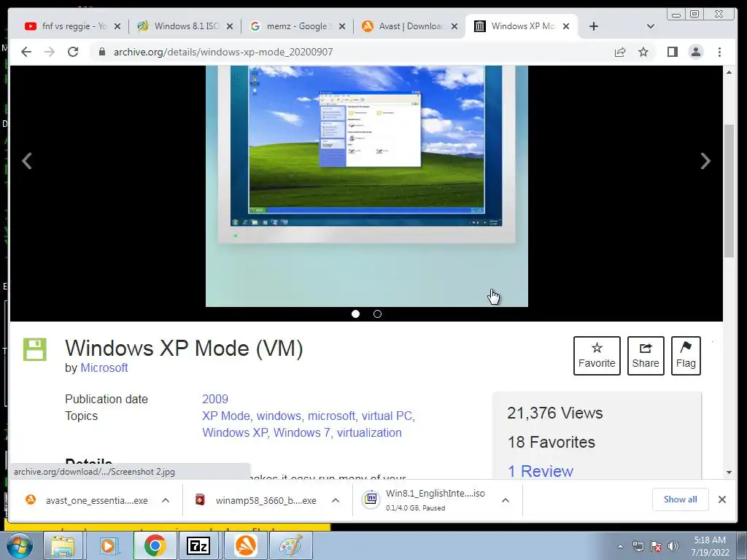Open the Windows XP screenshot image
This screenshot has width=747, height=560.
[367, 186]
